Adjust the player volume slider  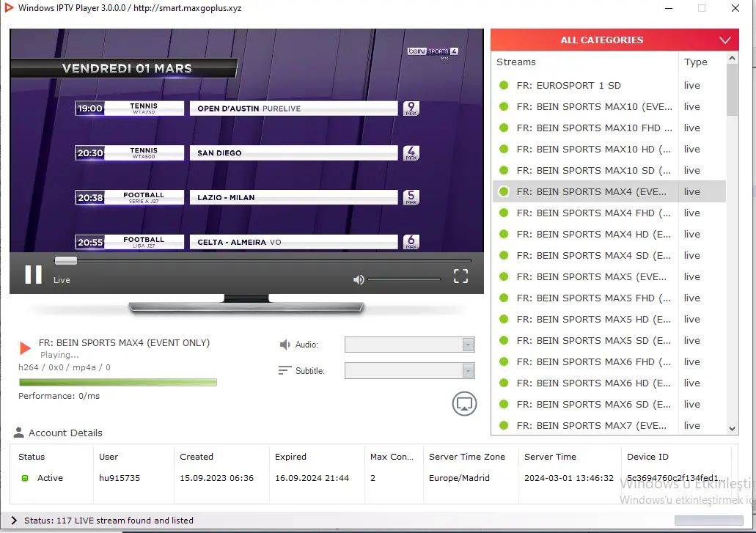404,279
